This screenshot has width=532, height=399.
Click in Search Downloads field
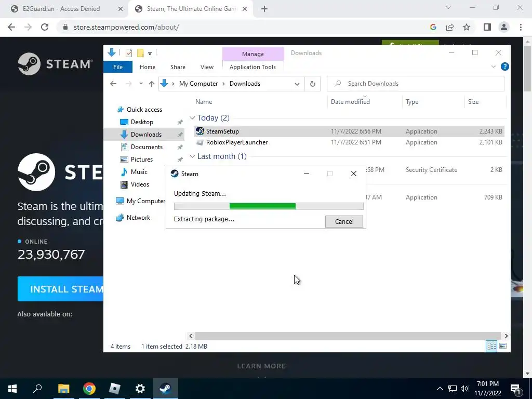pos(415,84)
